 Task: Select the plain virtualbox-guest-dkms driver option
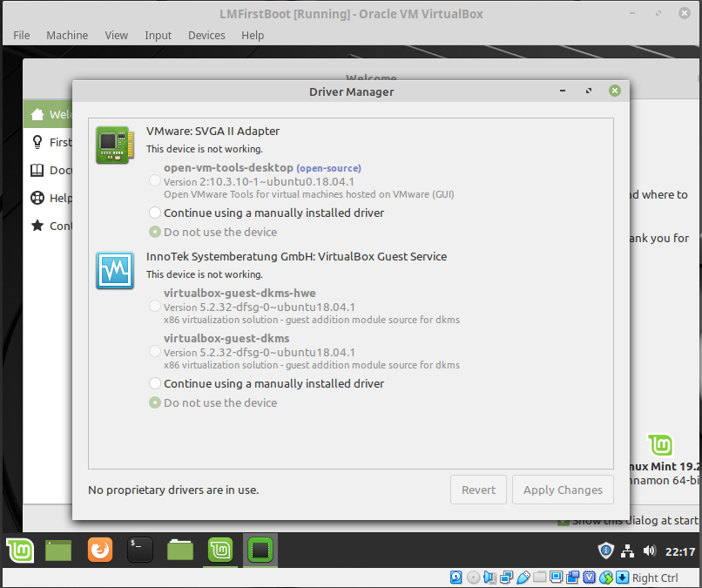[155, 351]
